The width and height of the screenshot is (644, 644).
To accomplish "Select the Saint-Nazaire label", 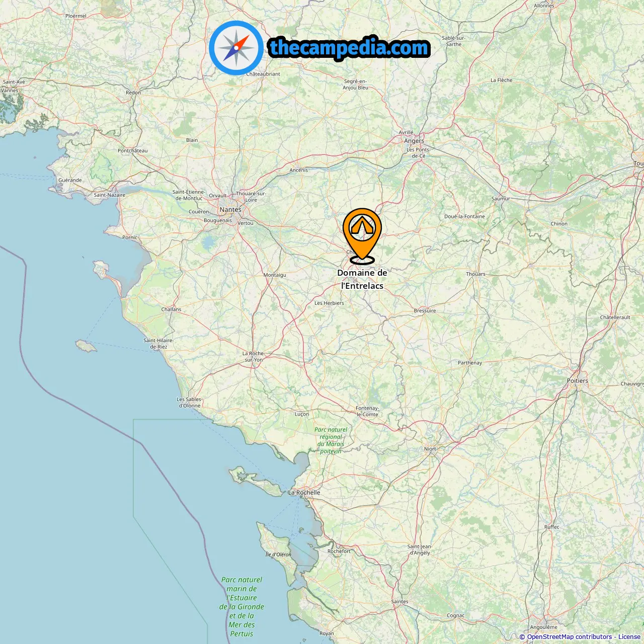I will (x=110, y=195).
